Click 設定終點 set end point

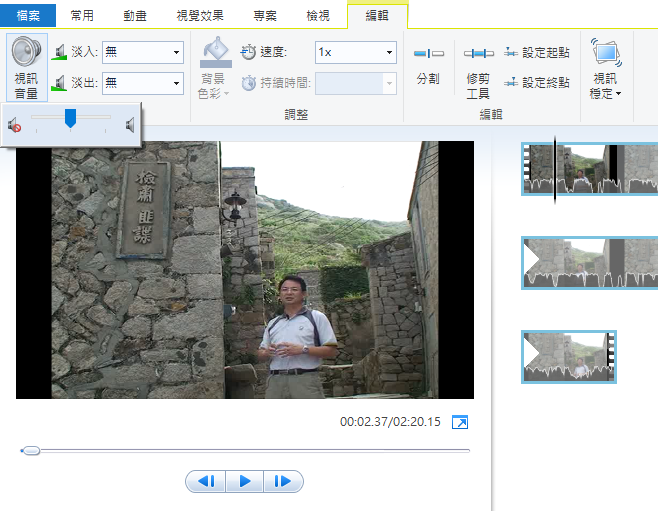pyautogui.click(x=537, y=83)
